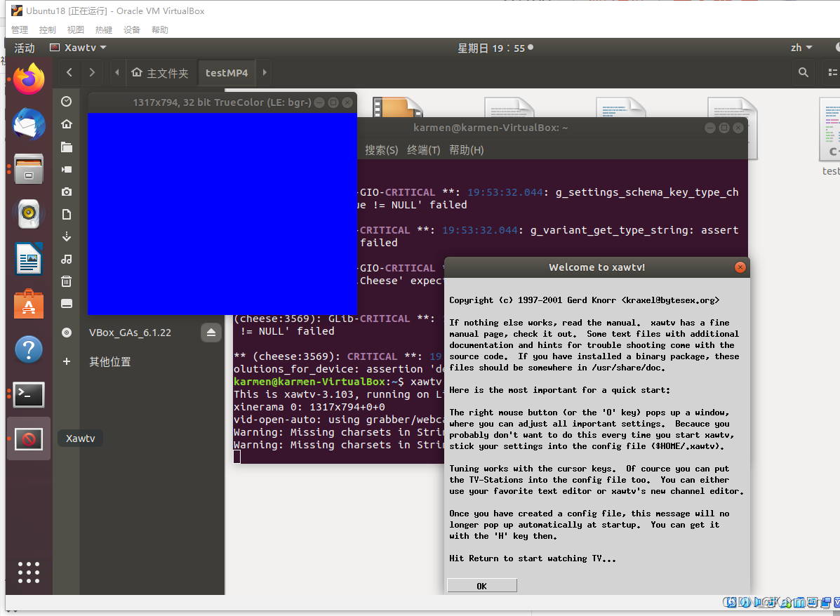The image size is (840, 616).
Task: Click the blue xawtv video area
Action: point(222,214)
